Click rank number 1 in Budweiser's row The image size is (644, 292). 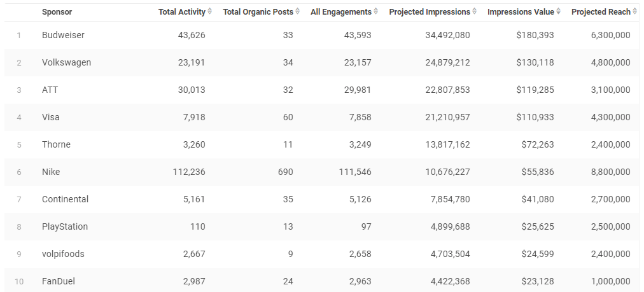click(x=19, y=36)
